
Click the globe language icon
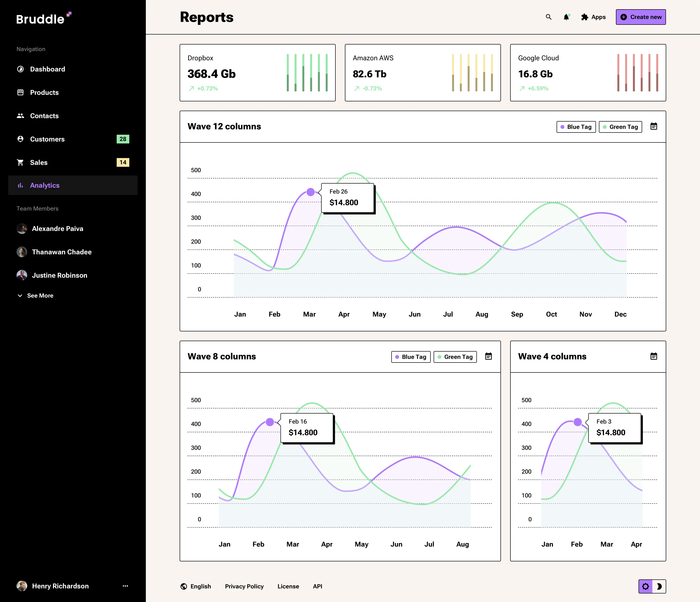pos(184,586)
